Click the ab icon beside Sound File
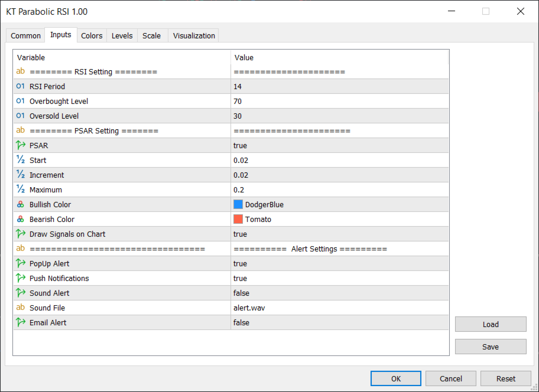 [21, 307]
